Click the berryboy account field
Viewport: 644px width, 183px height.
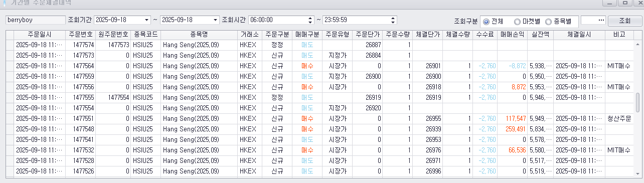pos(35,20)
